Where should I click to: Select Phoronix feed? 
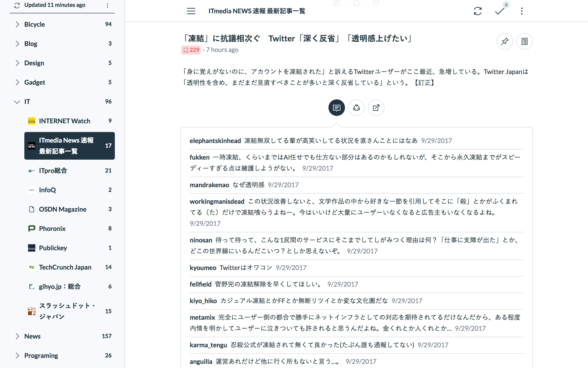70,229
